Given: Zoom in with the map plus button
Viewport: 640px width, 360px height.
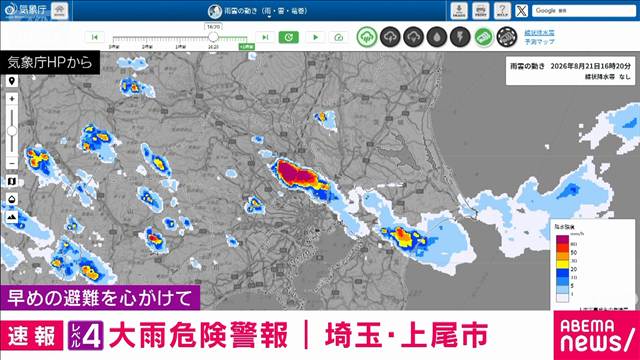Looking at the screenshot, I should tap(12, 99).
